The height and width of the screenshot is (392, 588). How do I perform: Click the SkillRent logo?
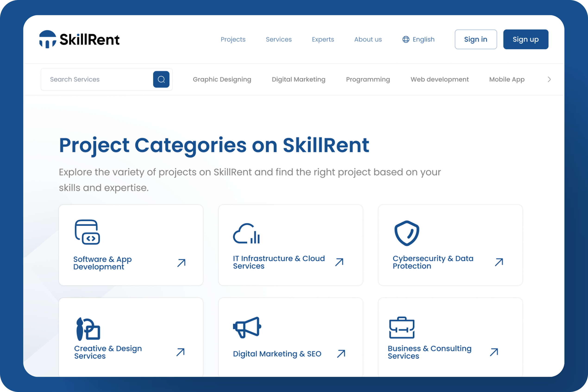[79, 39]
